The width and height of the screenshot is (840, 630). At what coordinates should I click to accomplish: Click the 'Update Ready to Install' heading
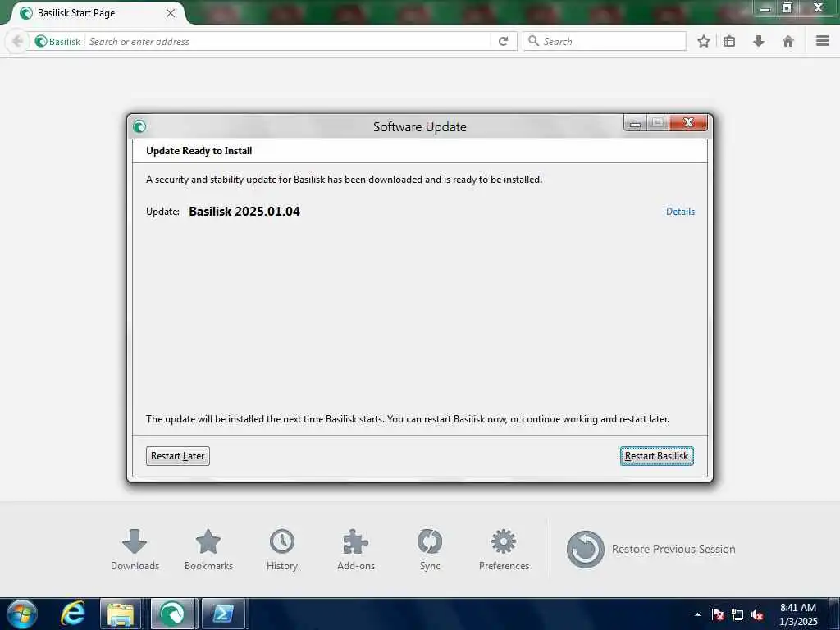point(199,151)
